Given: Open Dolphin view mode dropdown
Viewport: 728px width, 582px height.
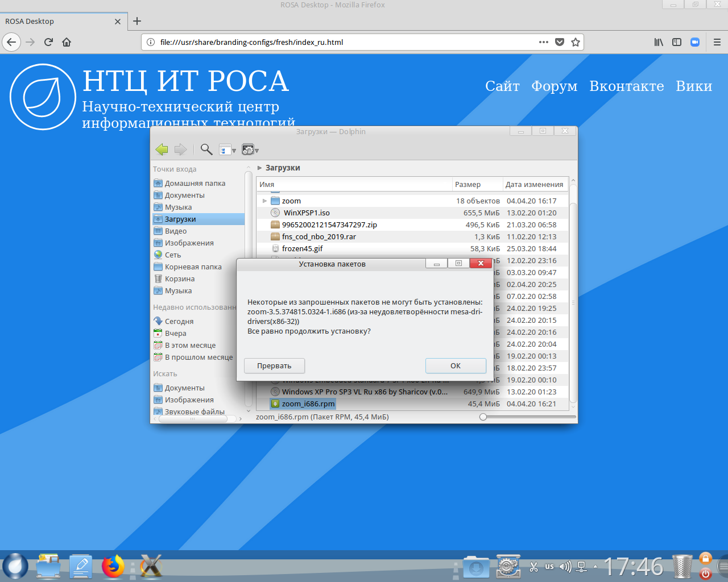Looking at the screenshot, I should coord(227,150).
